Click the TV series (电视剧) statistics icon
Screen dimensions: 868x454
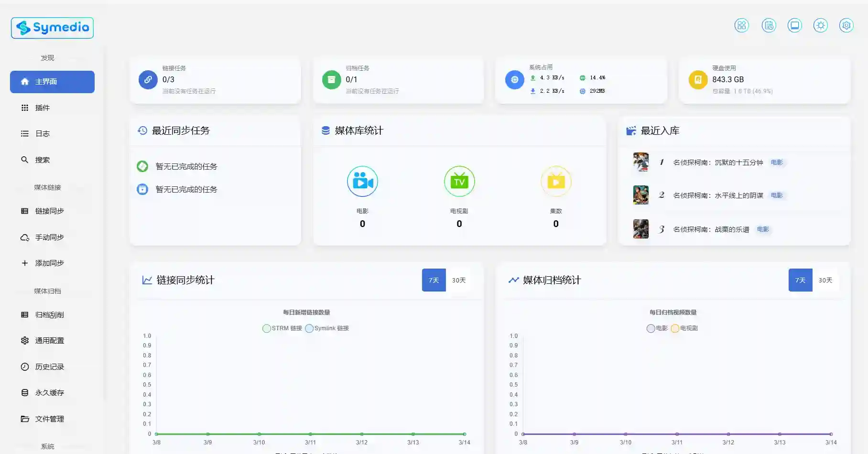pos(459,181)
